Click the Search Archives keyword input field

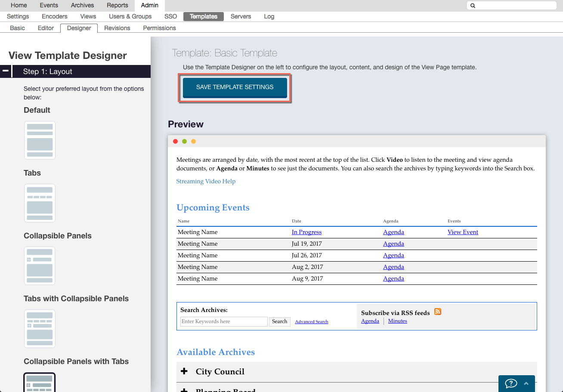(224, 321)
